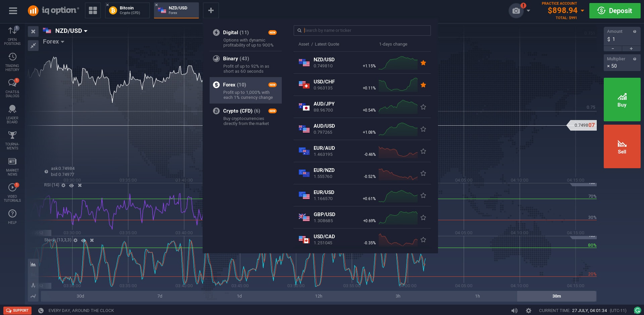The image size is (644, 315).
Task: Click the green Deposit button
Action: (615, 11)
